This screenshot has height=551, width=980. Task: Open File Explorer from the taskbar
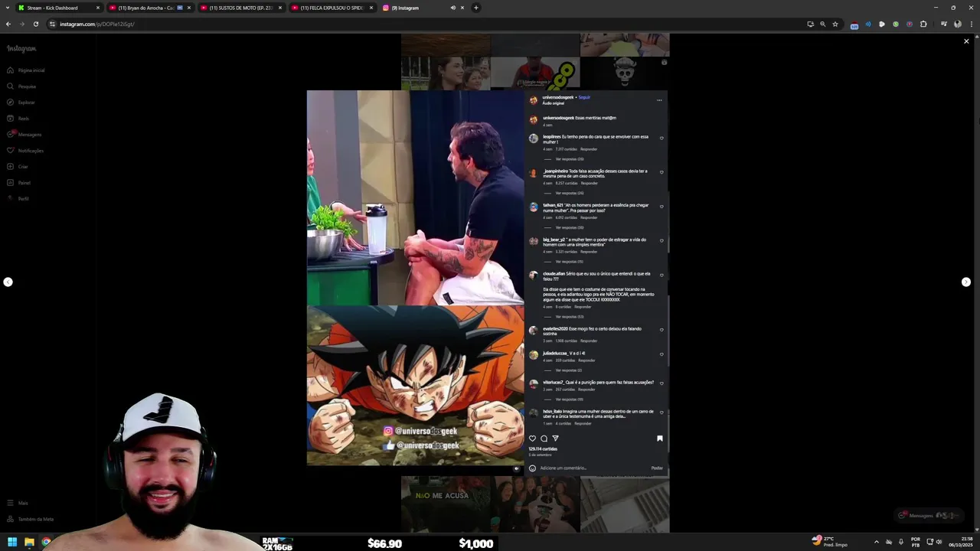tap(29, 542)
